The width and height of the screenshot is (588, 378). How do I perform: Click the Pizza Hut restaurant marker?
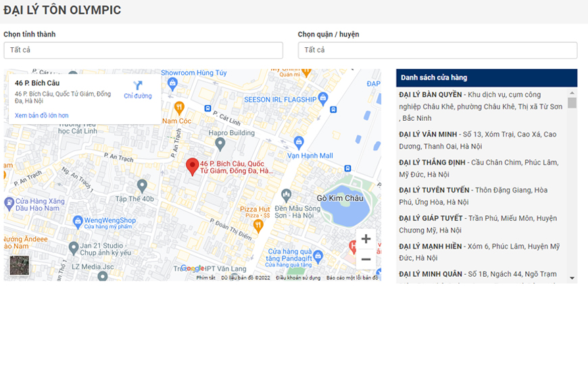258,226
